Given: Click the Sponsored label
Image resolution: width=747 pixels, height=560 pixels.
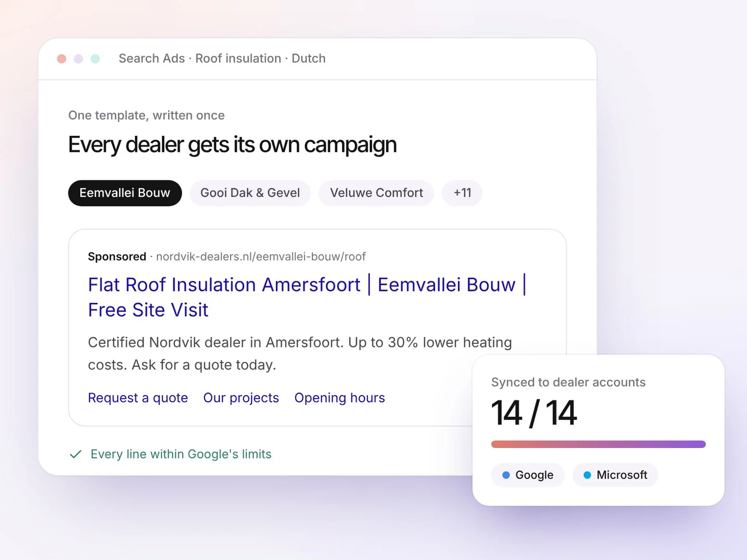Looking at the screenshot, I should click(x=117, y=257).
